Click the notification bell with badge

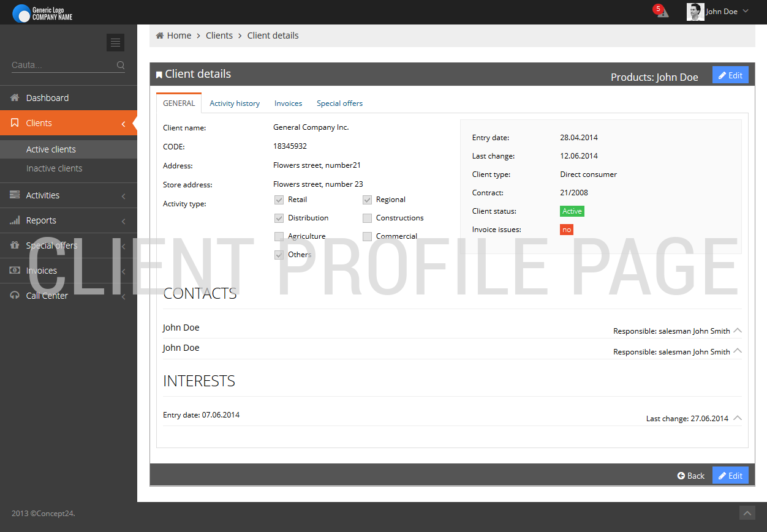click(x=662, y=12)
